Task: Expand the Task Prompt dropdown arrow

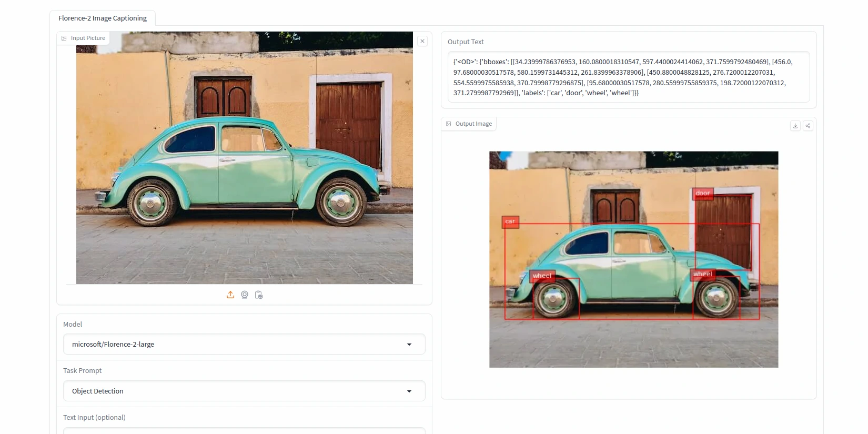Action: (409, 391)
